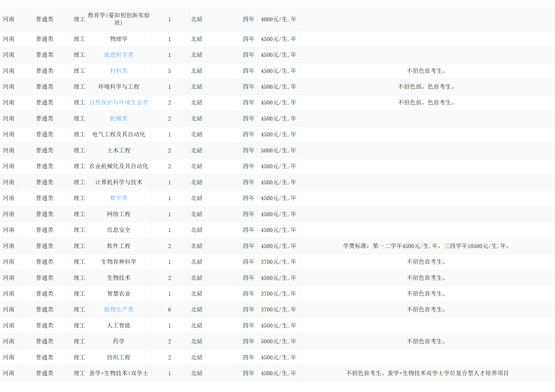Select the 计算机科学与技术 cell
This screenshot has height=392, width=555.
tap(119, 182)
